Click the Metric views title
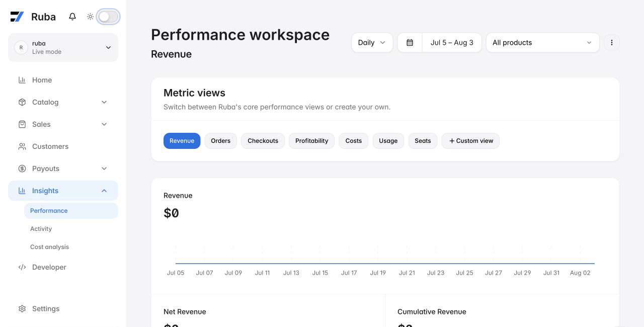Viewport: 644px width, 327px height. point(194,93)
